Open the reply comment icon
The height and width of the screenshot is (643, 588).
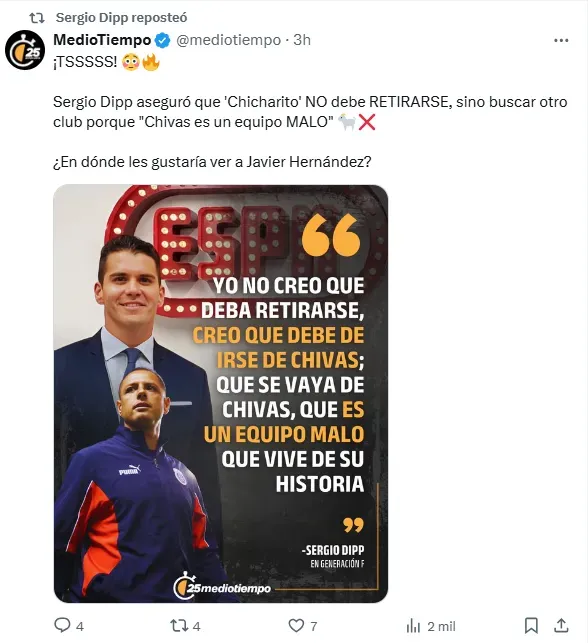(x=62, y=625)
